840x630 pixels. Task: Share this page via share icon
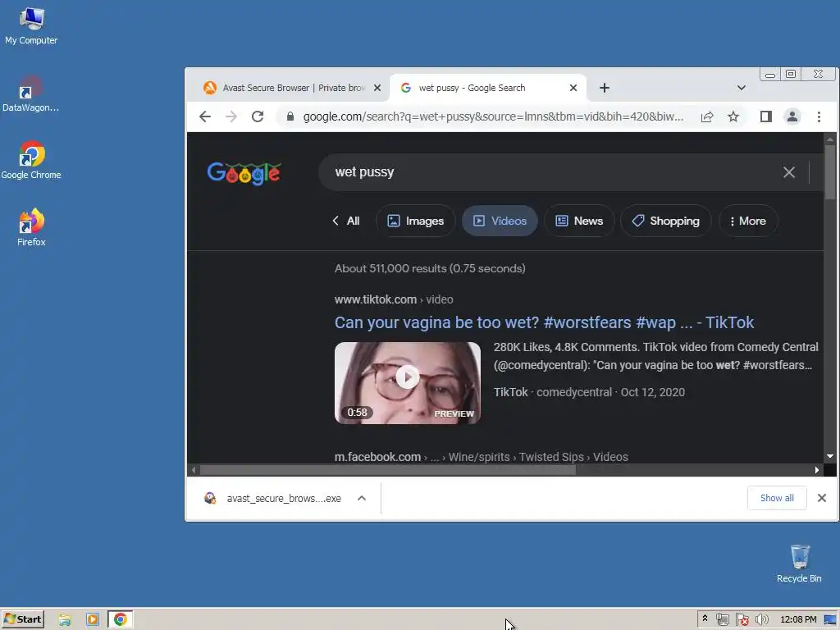click(x=707, y=116)
